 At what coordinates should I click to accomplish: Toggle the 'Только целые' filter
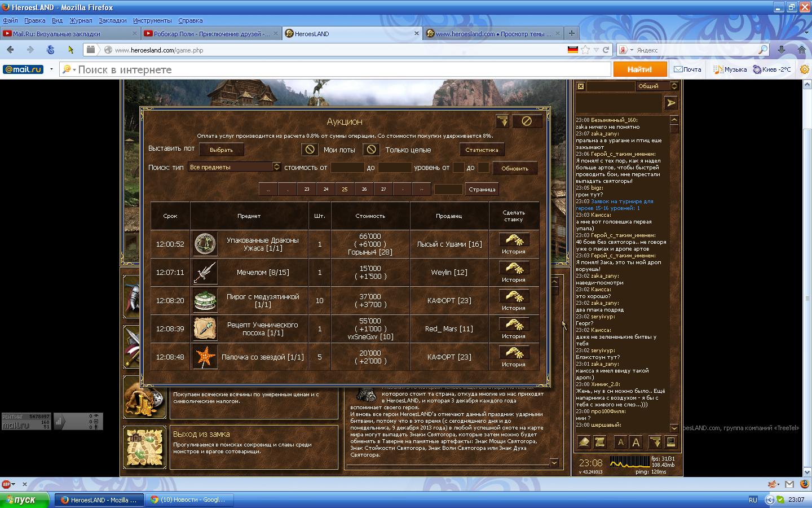370,150
